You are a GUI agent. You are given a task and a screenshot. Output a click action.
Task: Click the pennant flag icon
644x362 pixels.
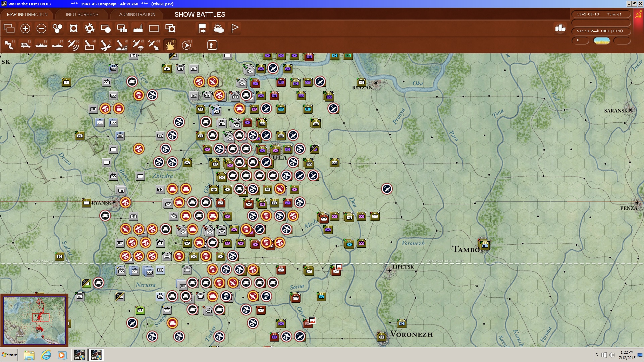point(235,28)
